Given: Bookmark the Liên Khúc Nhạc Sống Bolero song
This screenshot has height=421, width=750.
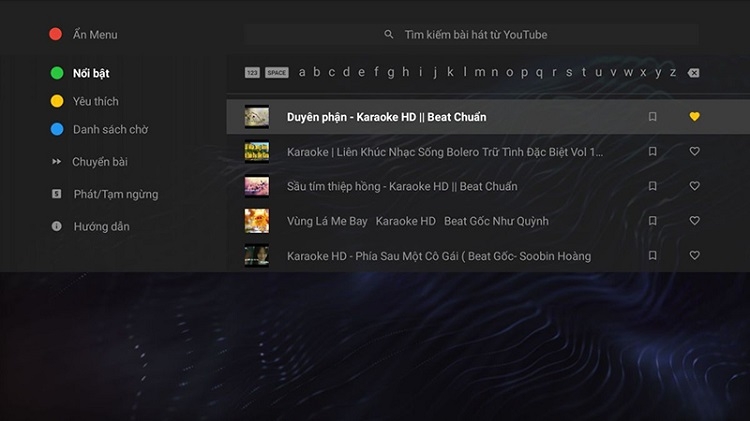Looking at the screenshot, I should tap(652, 151).
